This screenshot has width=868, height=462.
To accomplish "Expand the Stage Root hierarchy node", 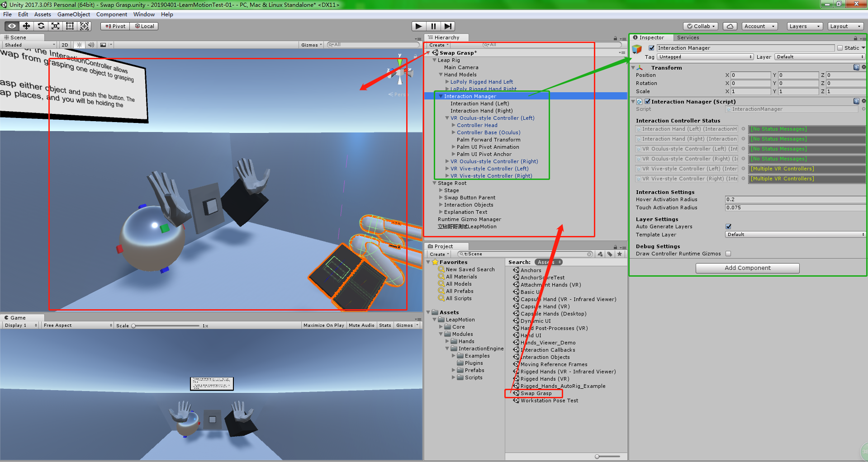I will click(434, 183).
